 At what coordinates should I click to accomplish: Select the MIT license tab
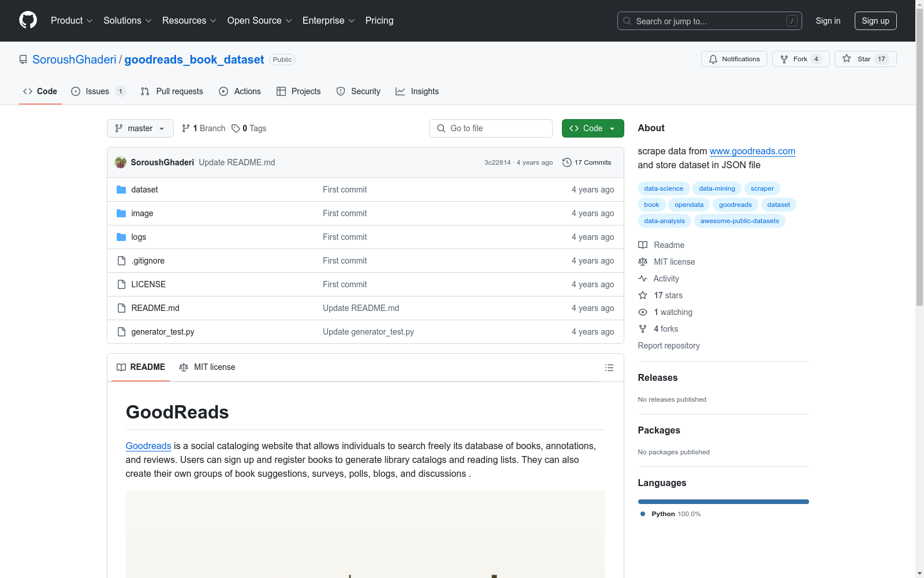pos(207,367)
